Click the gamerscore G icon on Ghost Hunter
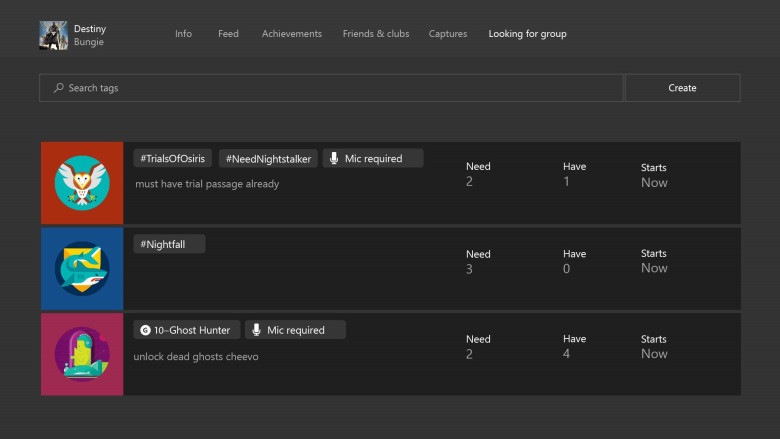Image resolution: width=780 pixels, height=439 pixels. pos(145,330)
